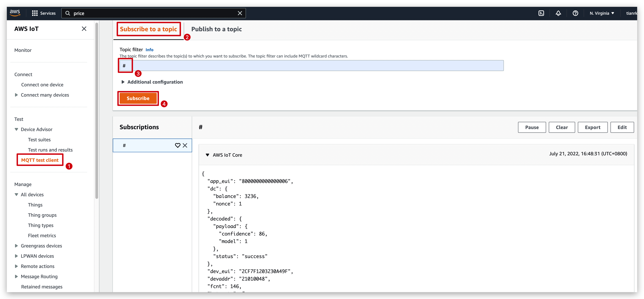Image resolution: width=644 pixels, height=299 pixels.
Task: Switch to Publish to a topic tab
Action: tap(217, 29)
